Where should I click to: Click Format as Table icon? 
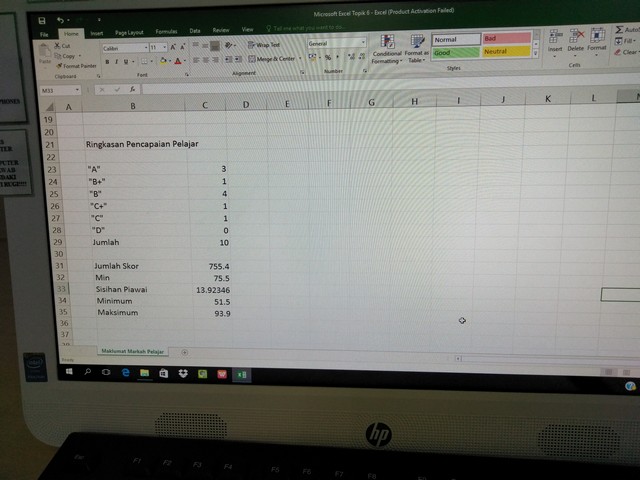(x=416, y=48)
